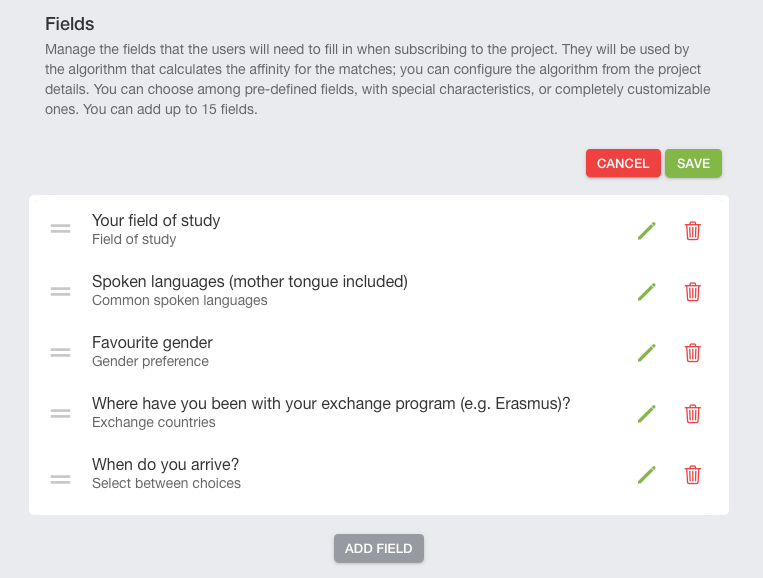763x578 pixels.
Task: Edit the 'When do you arrive?' field
Action: tap(647, 475)
